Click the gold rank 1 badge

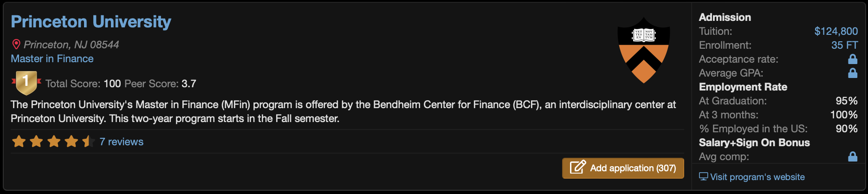point(26,83)
